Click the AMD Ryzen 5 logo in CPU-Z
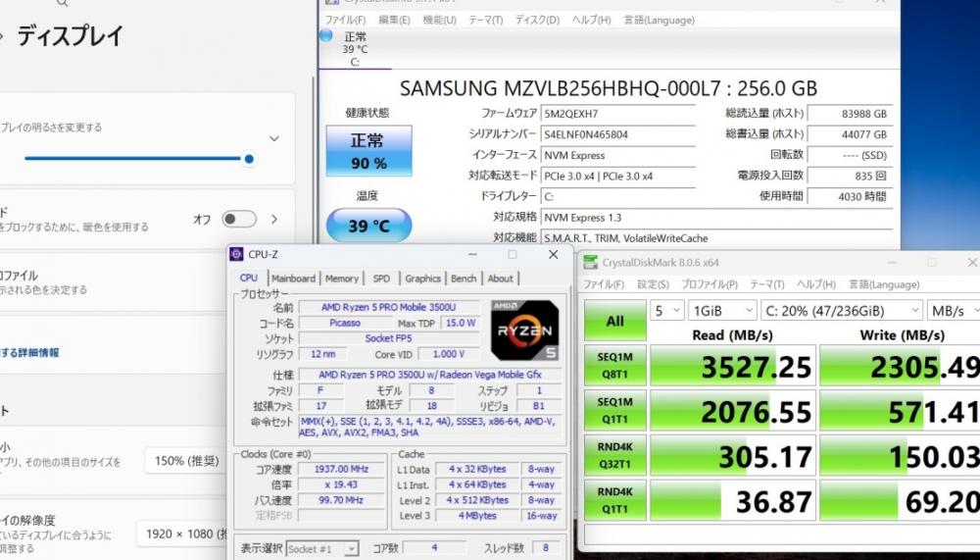The width and height of the screenshot is (980, 560). coord(524,331)
